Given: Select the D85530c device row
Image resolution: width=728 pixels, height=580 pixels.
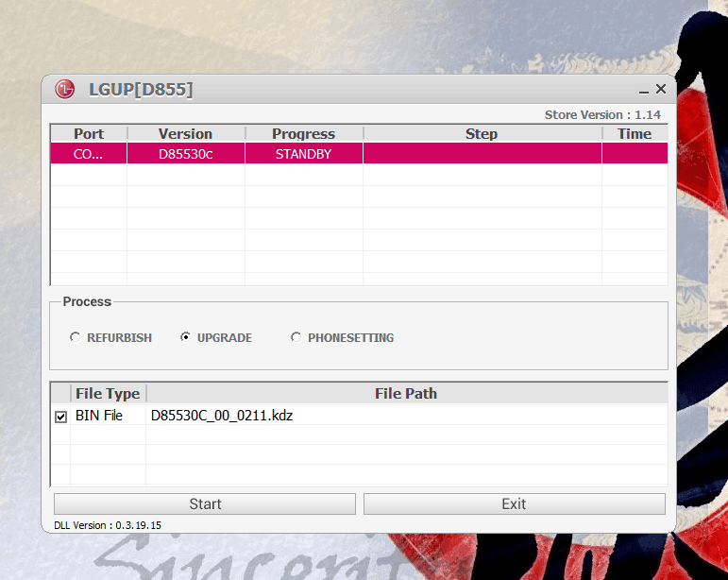Looking at the screenshot, I should pos(185,154).
